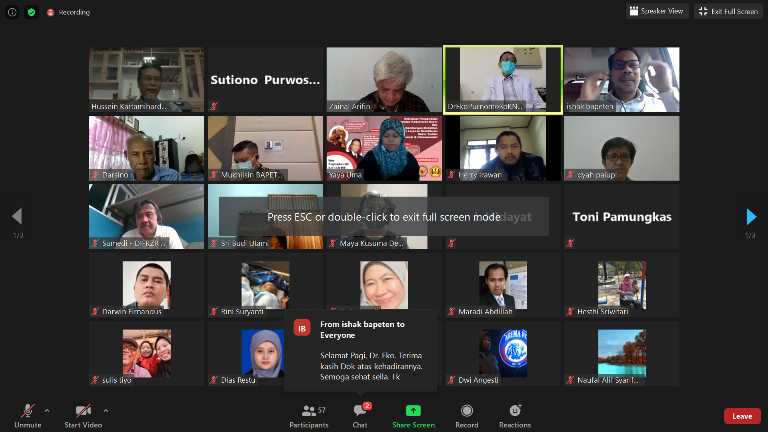
Task: Select sulis tiyo profile tile
Action: (146, 353)
